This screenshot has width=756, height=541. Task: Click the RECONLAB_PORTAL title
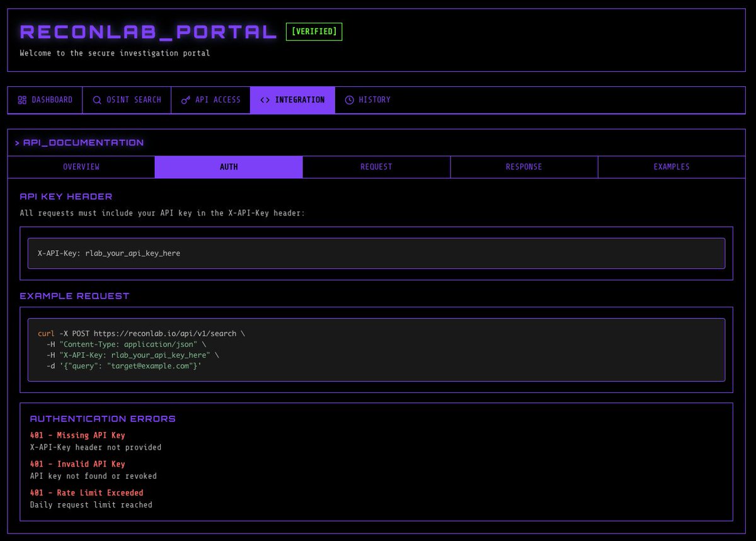click(149, 31)
